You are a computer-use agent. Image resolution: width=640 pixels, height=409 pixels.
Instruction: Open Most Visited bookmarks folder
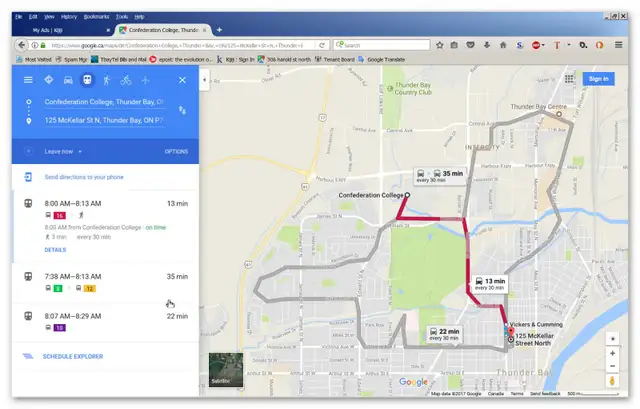coord(34,60)
